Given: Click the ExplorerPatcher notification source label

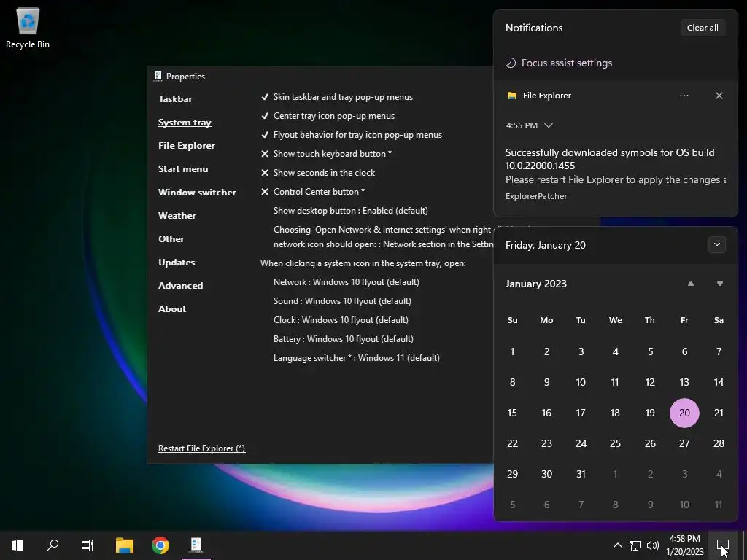Looking at the screenshot, I should (536, 196).
